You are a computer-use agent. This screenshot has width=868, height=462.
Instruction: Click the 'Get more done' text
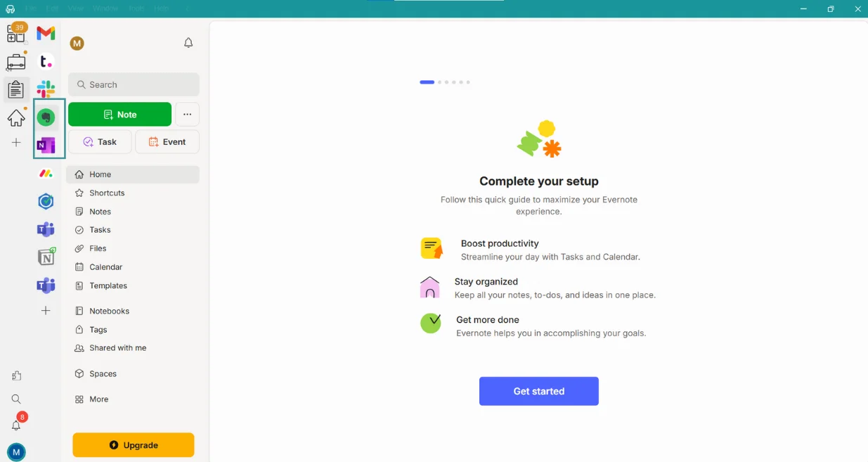click(488, 320)
